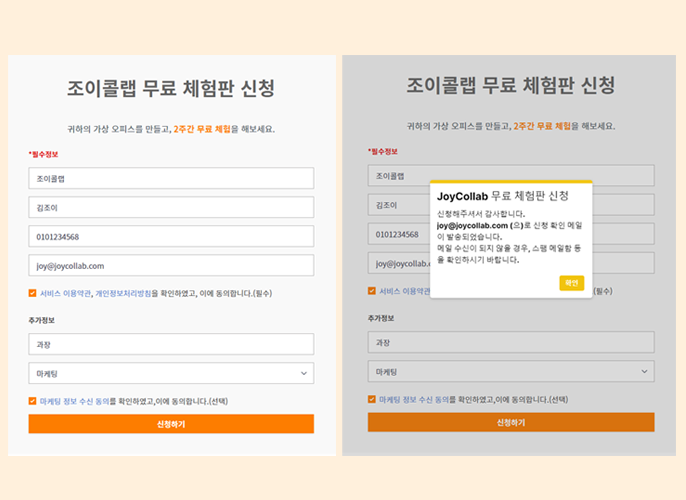
Task: Click 확인 button in the popup dialog
Action: (x=571, y=283)
